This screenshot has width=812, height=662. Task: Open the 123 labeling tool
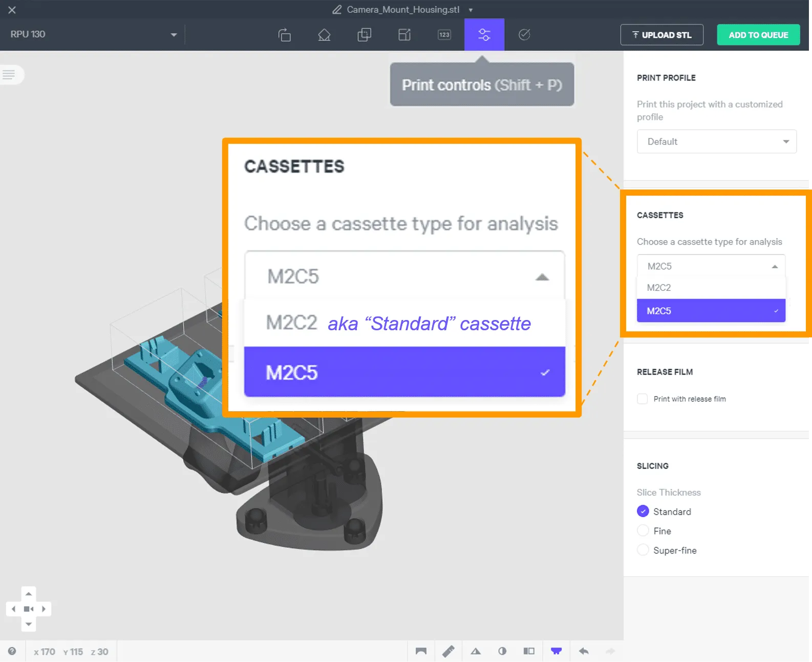tap(444, 35)
